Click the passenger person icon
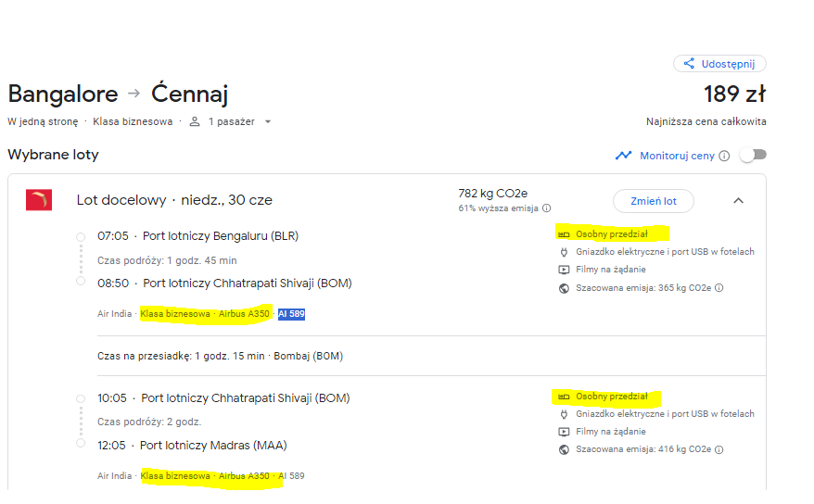Viewport: 814px width, 504px height. (195, 121)
